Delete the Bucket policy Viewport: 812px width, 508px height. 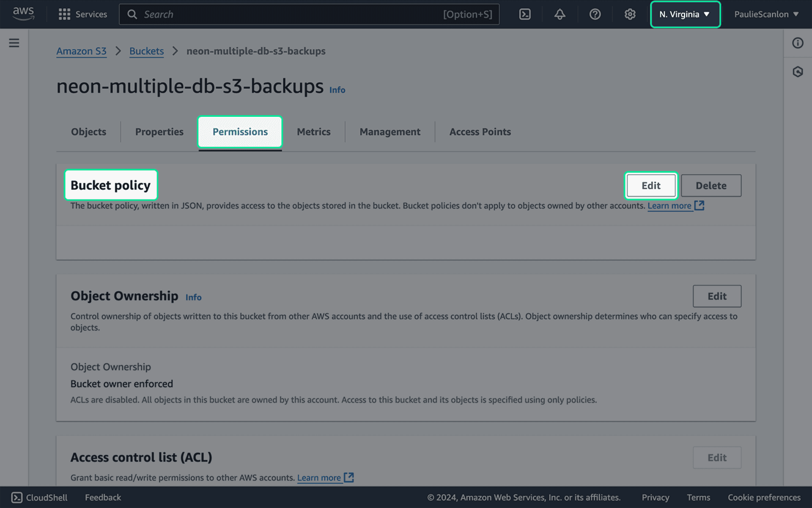711,185
